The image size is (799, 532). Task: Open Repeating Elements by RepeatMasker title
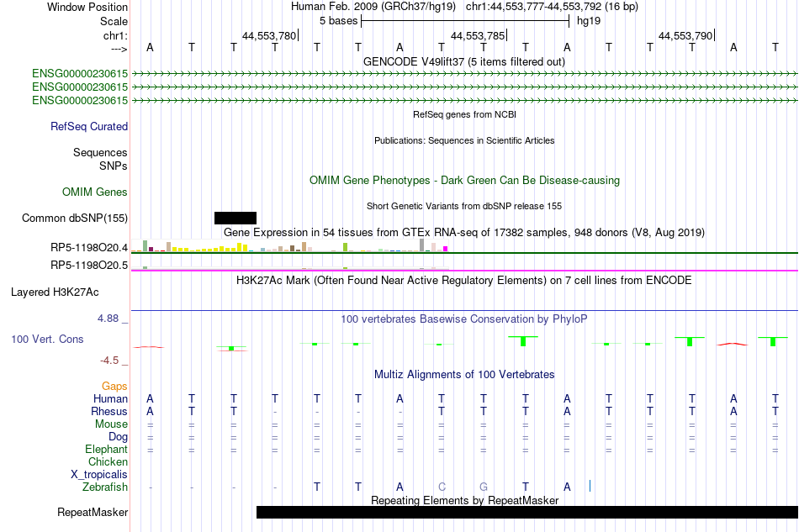(464, 500)
